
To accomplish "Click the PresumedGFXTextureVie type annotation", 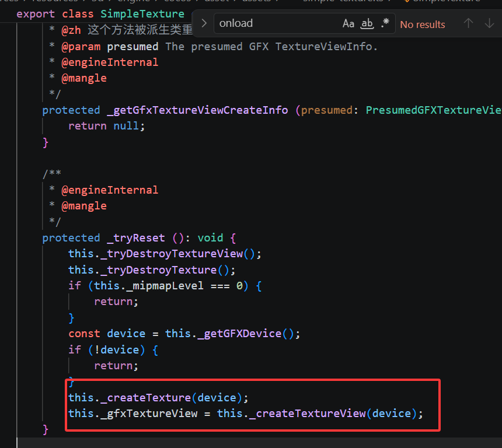I will pos(434,110).
